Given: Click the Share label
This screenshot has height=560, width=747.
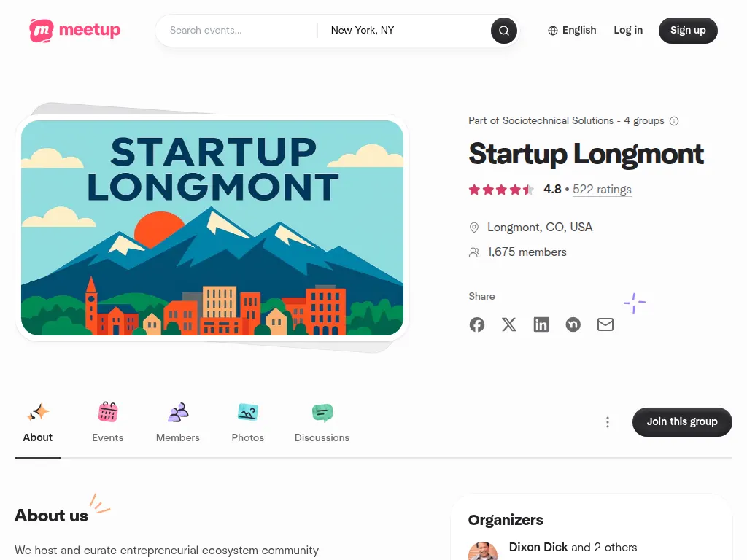Looking at the screenshot, I should 481,296.
